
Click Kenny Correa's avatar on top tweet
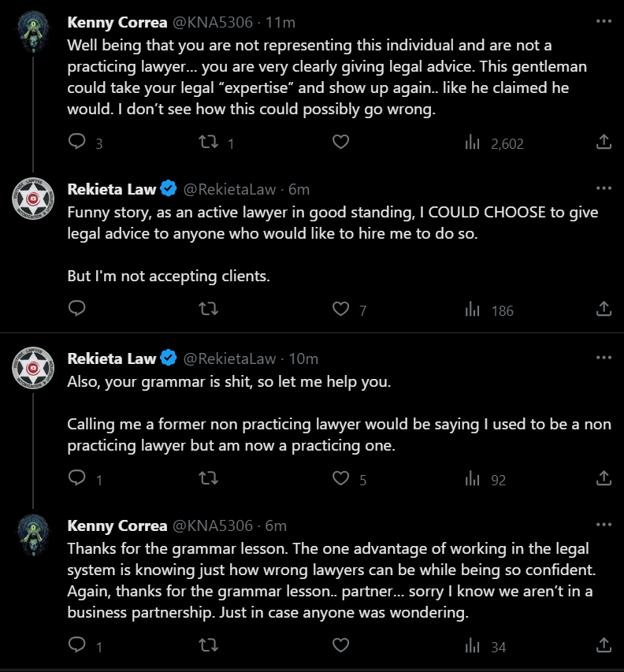[x=33, y=32]
